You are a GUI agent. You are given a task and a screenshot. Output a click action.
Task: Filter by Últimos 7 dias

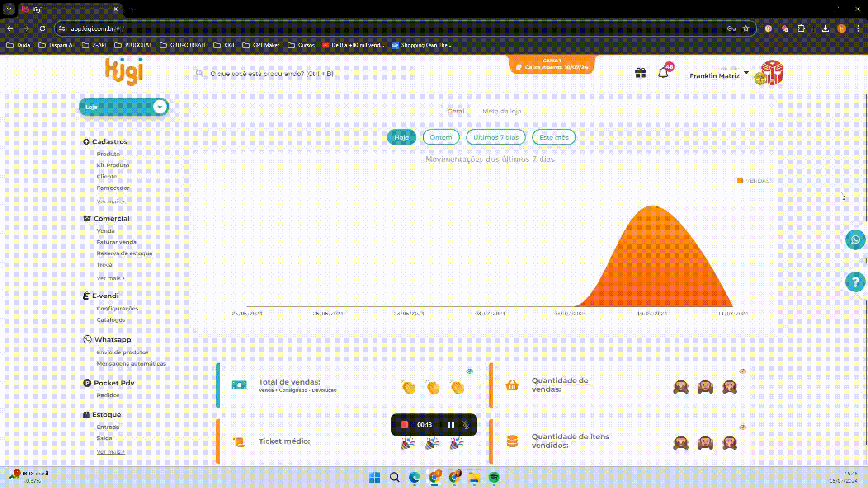pyautogui.click(x=495, y=137)
